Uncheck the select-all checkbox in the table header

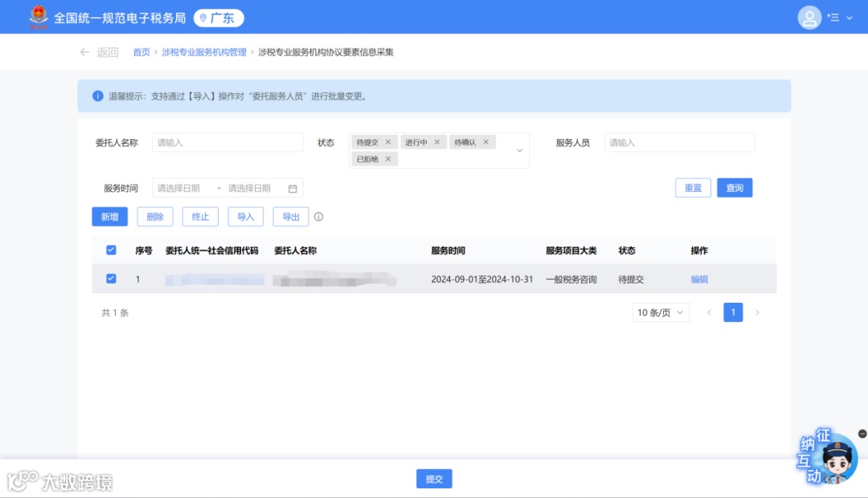pos(111,250)
